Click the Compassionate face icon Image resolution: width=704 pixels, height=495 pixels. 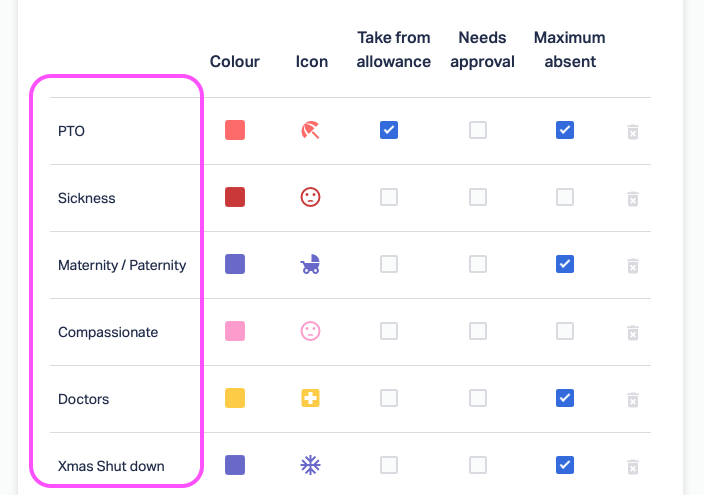310,331
